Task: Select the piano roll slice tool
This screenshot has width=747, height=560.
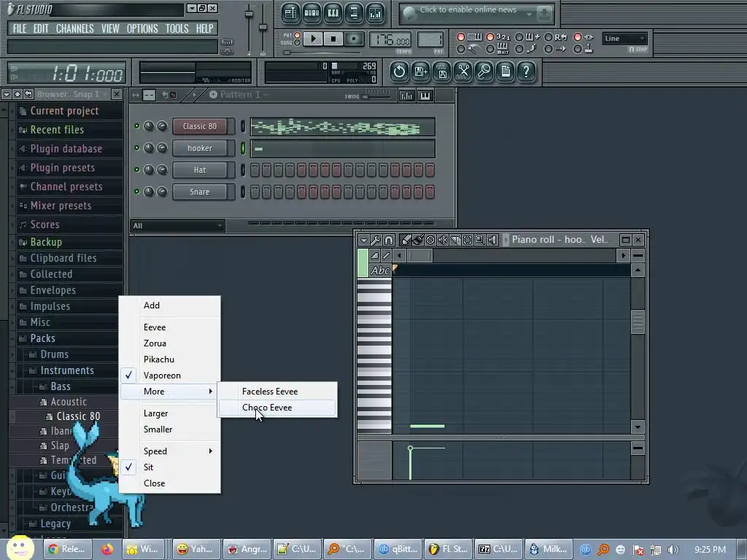Action: coord(455,239)
